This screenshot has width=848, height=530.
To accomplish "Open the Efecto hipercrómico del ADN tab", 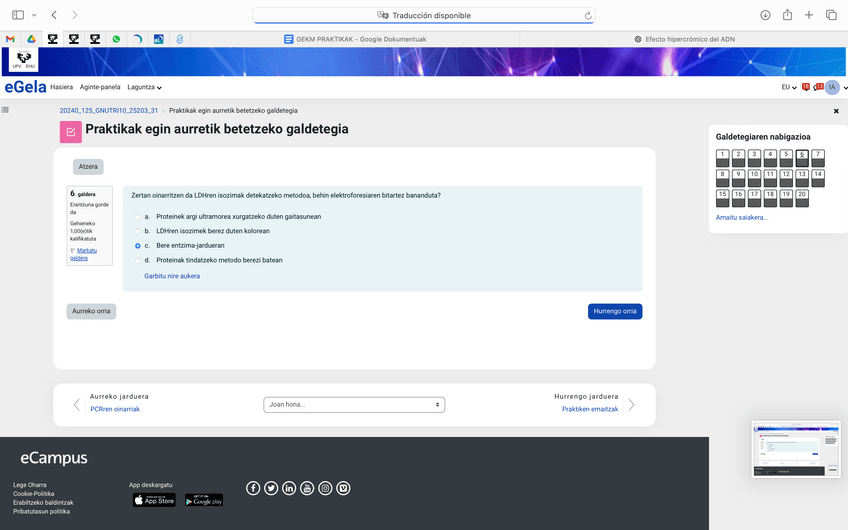I will (x=684, y=39).
